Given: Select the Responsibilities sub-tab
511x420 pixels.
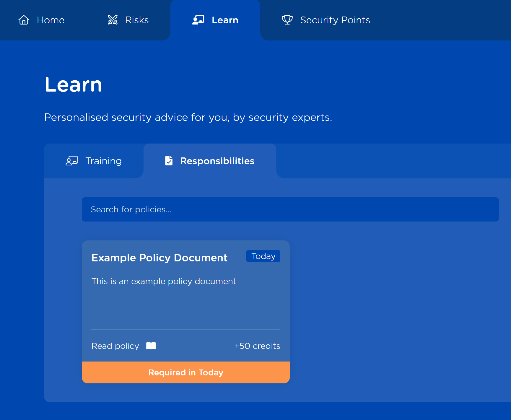Looking at the screenshot, I should click(210, 161).
